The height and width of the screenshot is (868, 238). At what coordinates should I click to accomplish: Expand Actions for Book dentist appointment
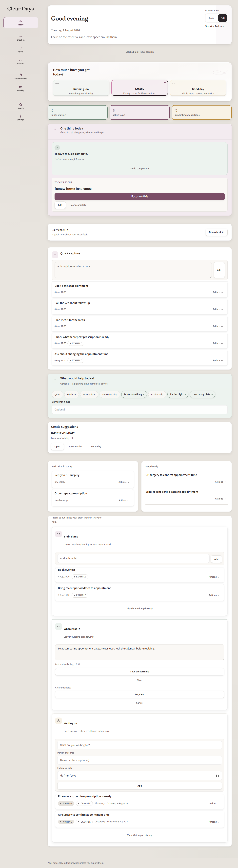click(218, 292)
